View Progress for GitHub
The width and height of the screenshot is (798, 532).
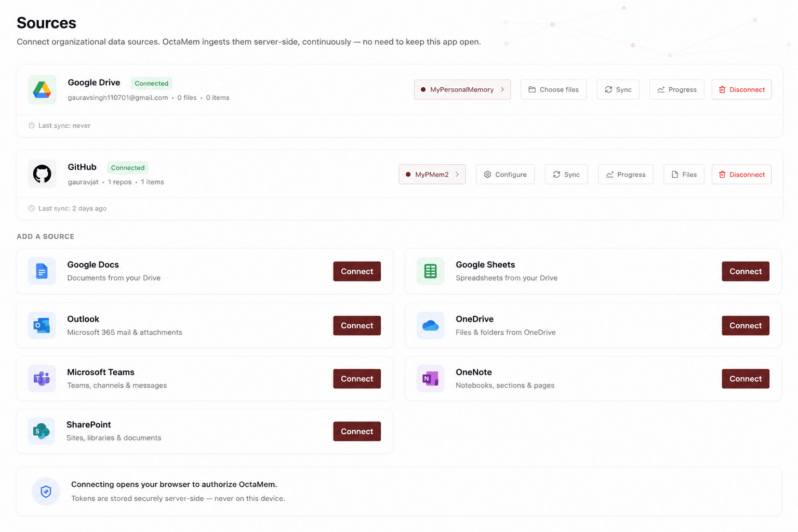[x=626, y=175]
